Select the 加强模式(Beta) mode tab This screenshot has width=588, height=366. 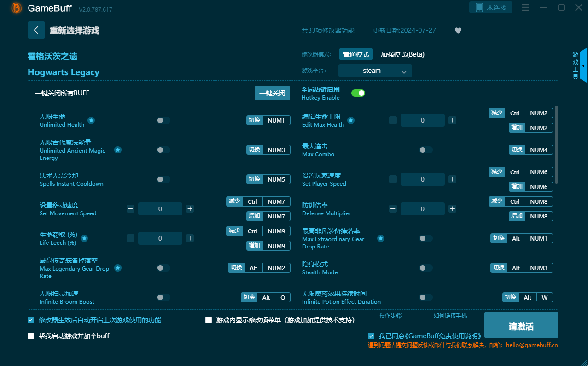[x=402, y=54]
